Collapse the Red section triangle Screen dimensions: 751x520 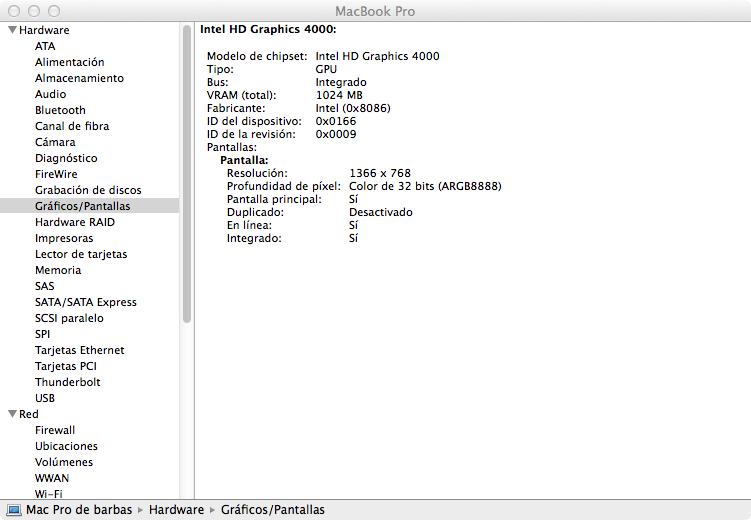[12, 414]
